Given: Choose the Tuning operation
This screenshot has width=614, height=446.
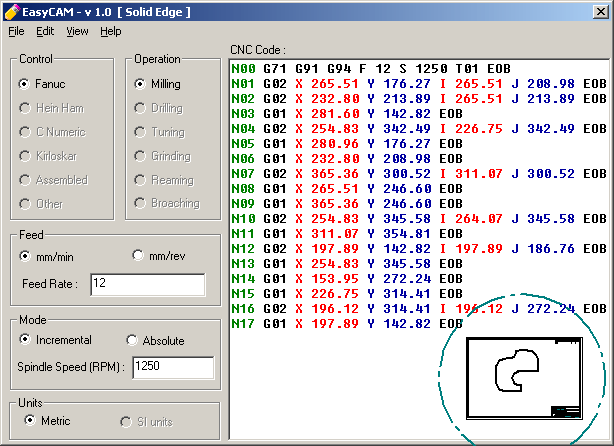Looking at the screenshot, I should tap(159, 132).
